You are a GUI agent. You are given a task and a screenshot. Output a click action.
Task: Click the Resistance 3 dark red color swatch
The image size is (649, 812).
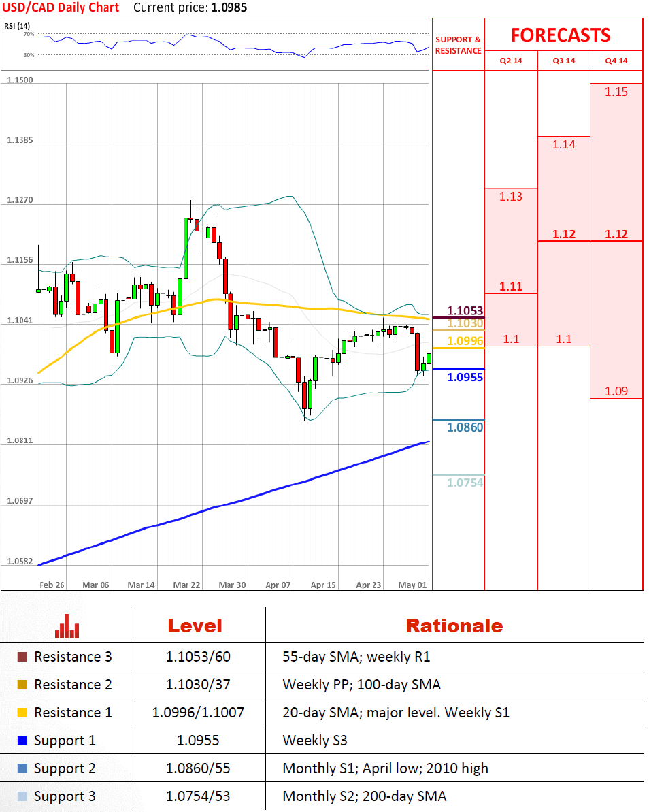pos(22,657)
